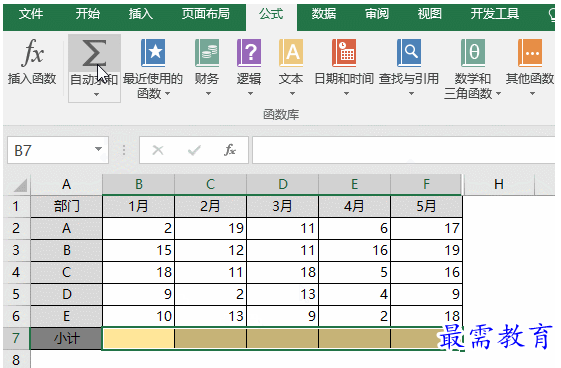Select the highlighted empty cell B7
The height and width of the screenshot is (368, 561).
coord(138,338)
